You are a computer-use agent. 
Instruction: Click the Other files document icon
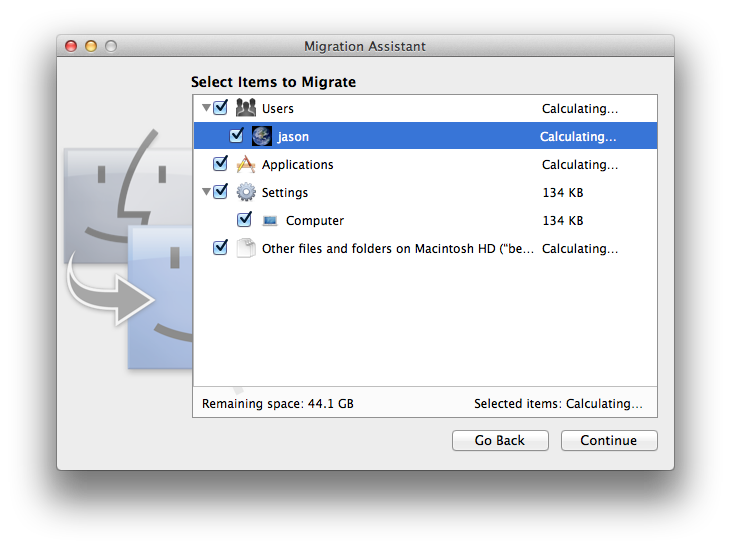click(x=246, y=248)
